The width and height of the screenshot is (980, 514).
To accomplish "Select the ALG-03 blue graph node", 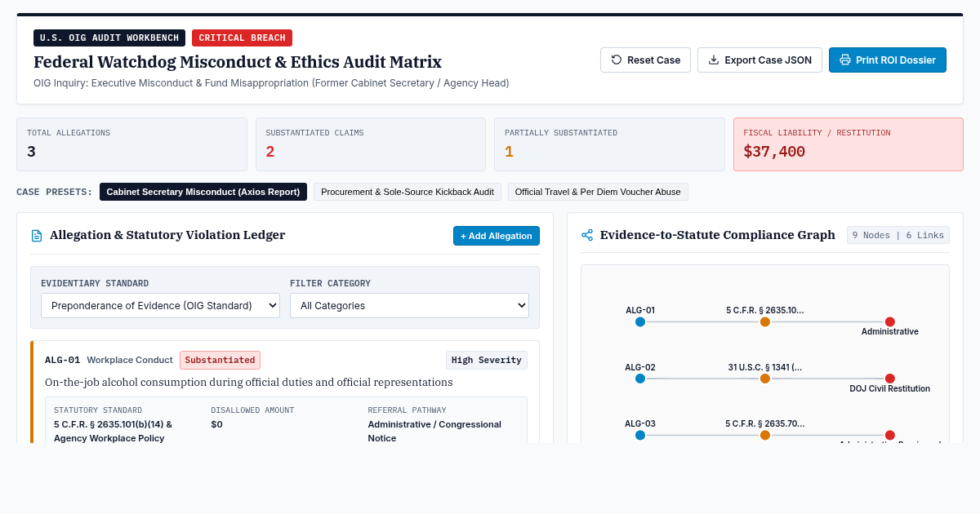I will 640,435.
